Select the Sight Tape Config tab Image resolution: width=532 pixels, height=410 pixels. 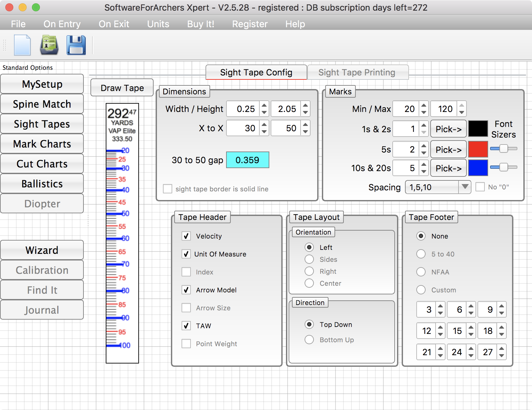coord(256,72)
